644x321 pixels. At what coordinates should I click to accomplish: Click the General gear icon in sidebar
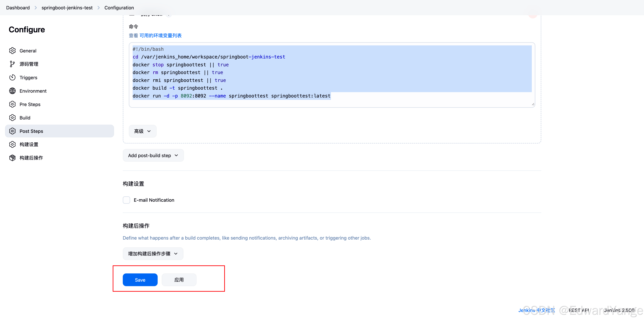[12, 51]
